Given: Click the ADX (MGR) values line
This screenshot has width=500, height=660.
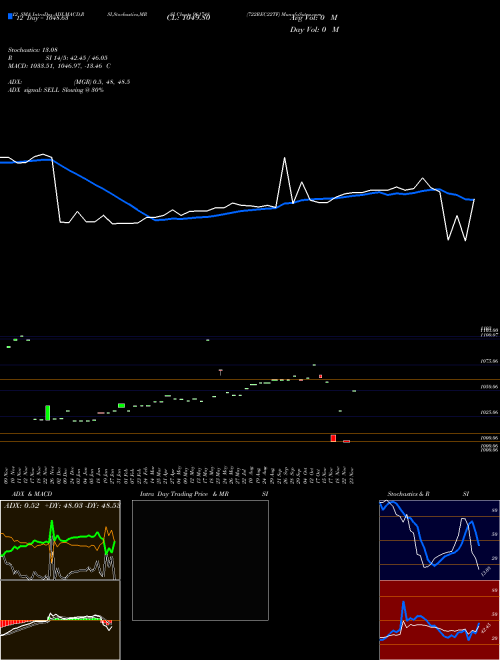Looking at the screenshot, I should pyautogui.click(x=69, y=82).
